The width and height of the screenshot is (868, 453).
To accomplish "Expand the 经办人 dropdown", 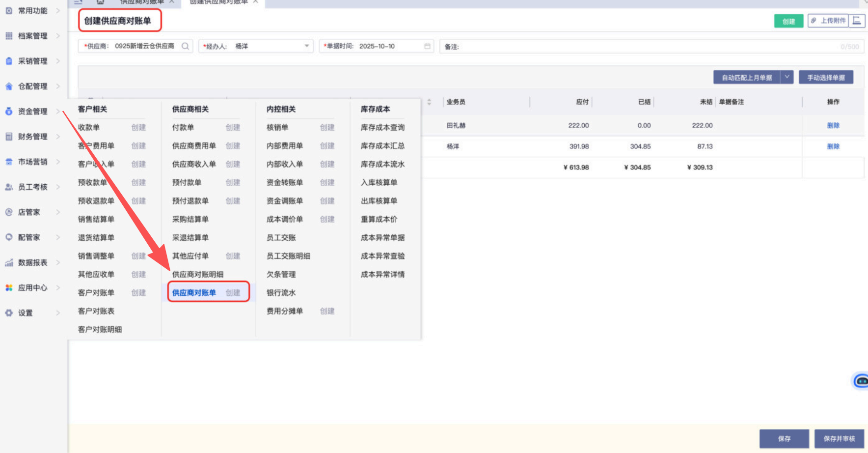I will (x=306, y=46).
